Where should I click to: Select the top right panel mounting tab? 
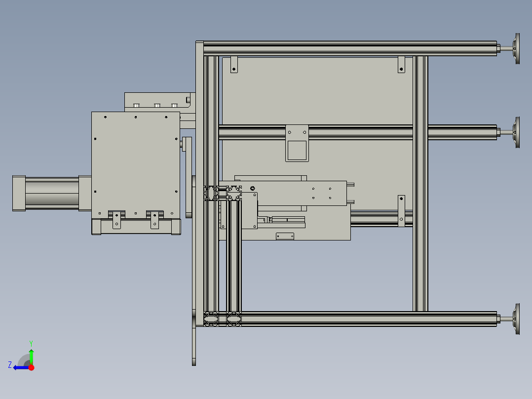pos(401,65)
